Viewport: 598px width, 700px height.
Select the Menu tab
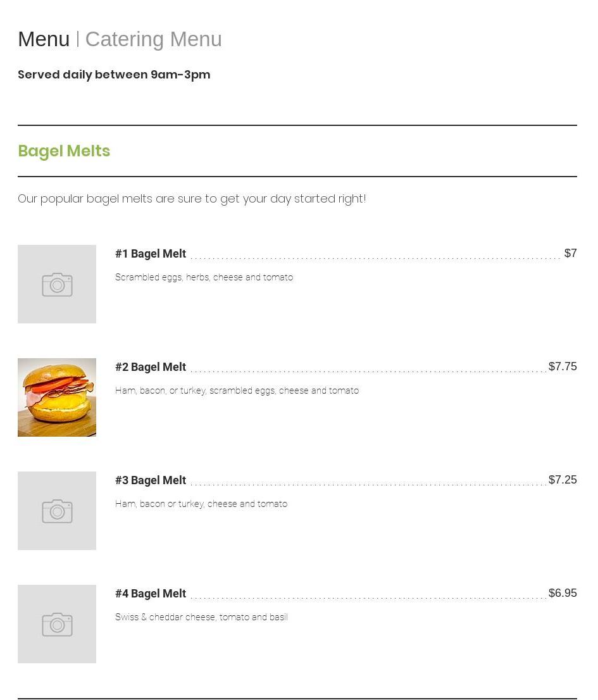[44, 39]
